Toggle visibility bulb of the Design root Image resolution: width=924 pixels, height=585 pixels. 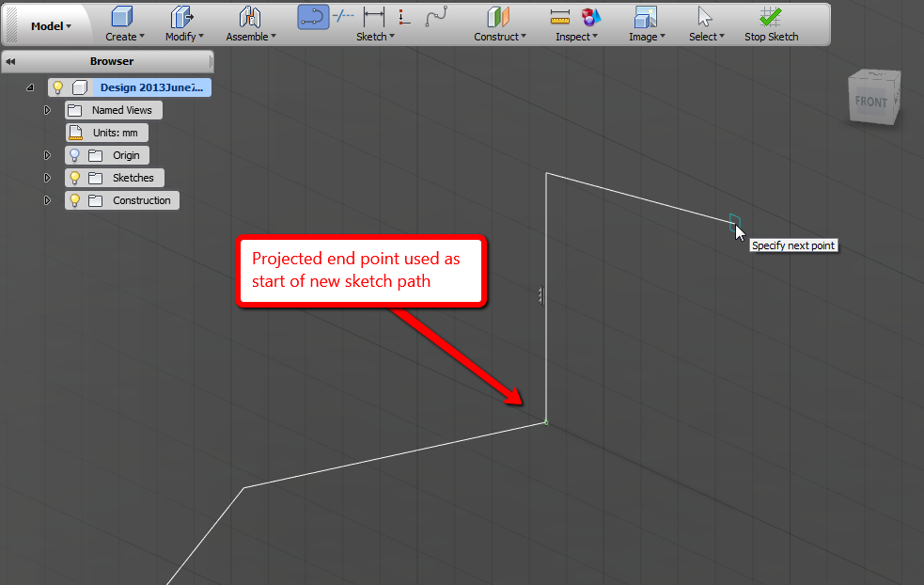pyautogui.click(x=57, y=87)
